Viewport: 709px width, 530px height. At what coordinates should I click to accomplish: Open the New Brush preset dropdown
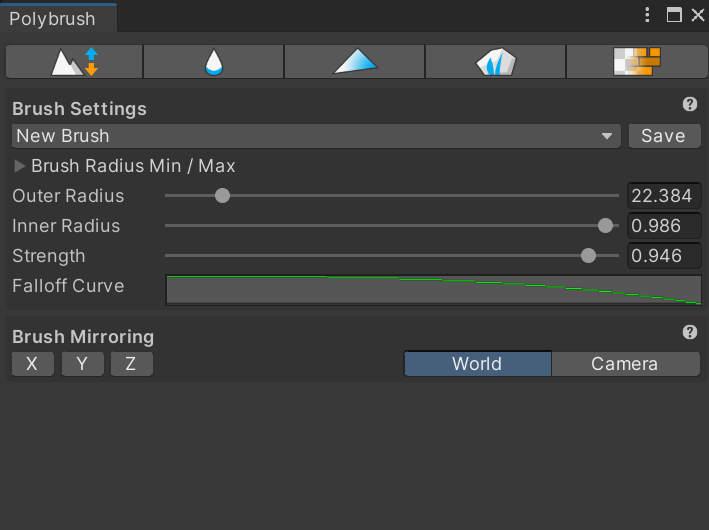click(x=316, y=136)
